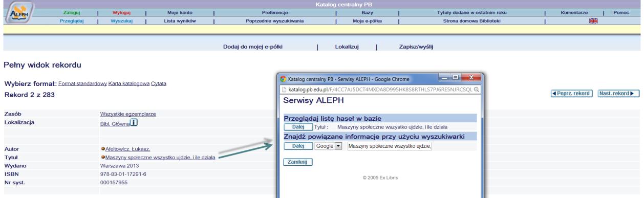Open Pomoc menu item
The image size is (644, 198).
tap(620, 12)
